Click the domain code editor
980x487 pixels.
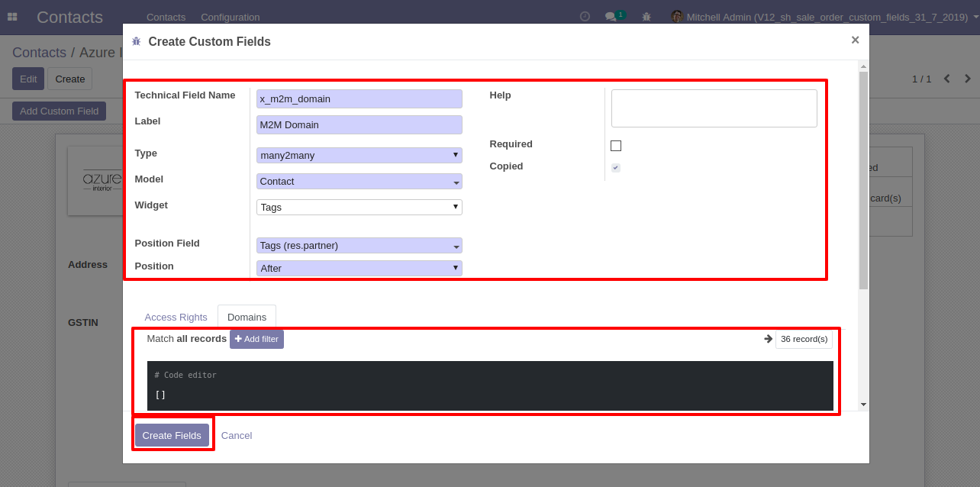click(490, 385)
